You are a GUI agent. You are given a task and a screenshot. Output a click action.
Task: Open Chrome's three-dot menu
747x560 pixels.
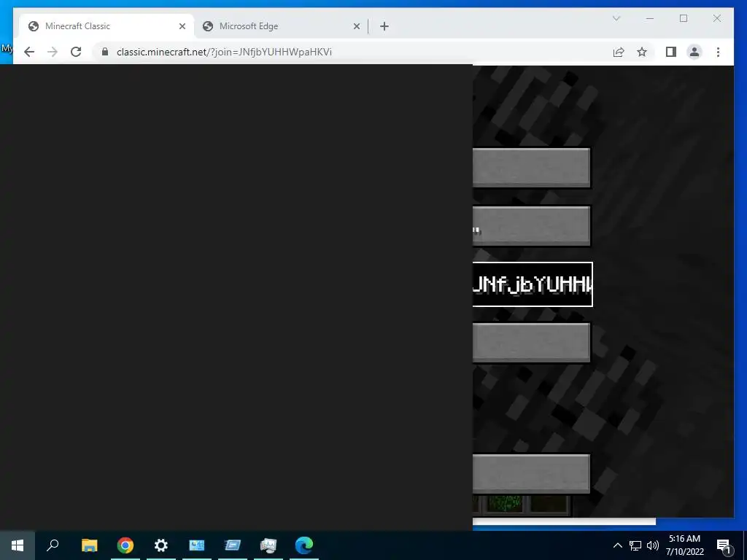(x=718, y=52)
